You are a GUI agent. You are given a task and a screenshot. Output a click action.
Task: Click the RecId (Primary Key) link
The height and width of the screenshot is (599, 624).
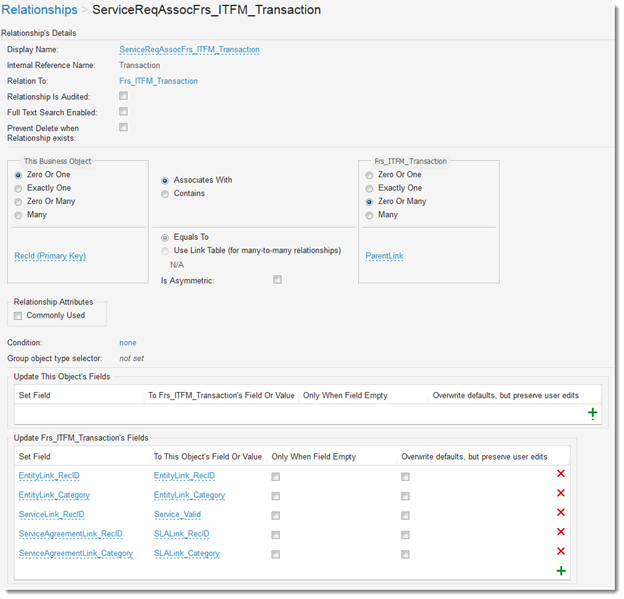click(50, 256)
